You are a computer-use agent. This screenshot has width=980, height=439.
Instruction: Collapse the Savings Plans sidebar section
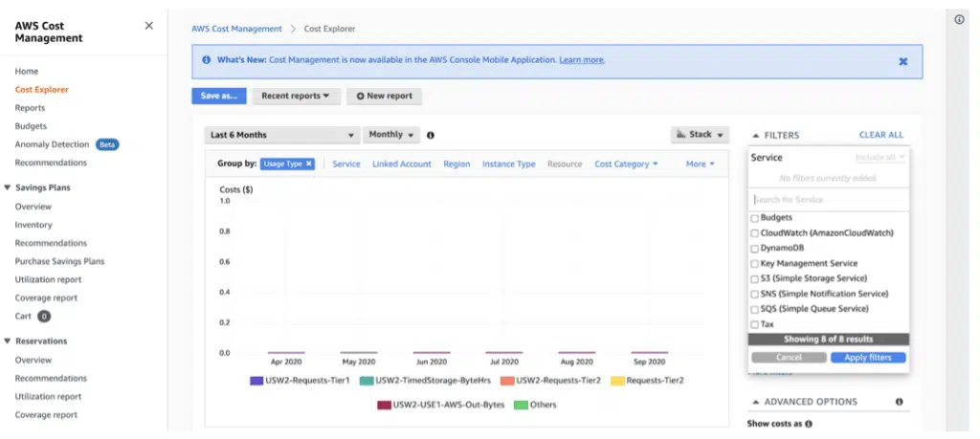(x=8, y=187)
